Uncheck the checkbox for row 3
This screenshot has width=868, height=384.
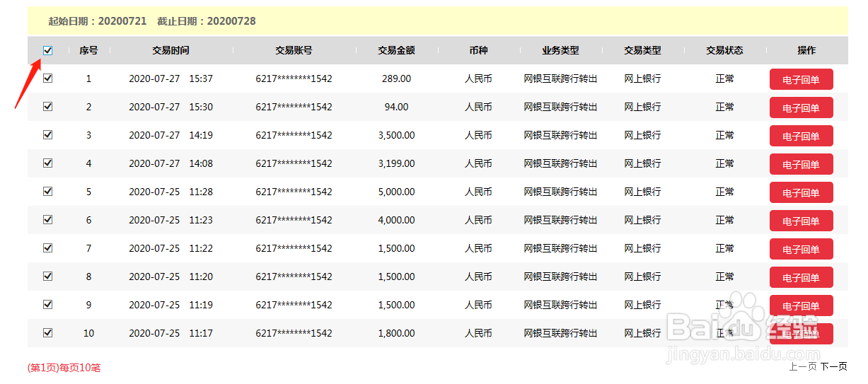[x=47, y=135]
